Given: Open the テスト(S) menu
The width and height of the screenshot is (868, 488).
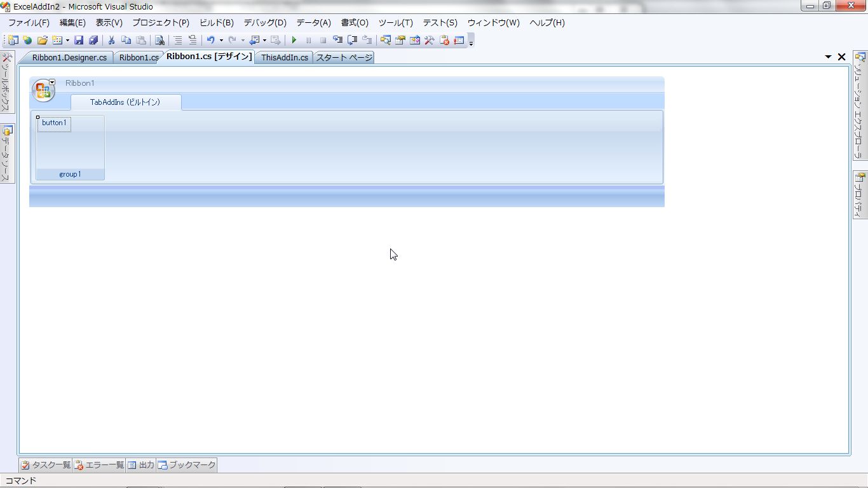Looking at the screenshot, I should point(440,23).
